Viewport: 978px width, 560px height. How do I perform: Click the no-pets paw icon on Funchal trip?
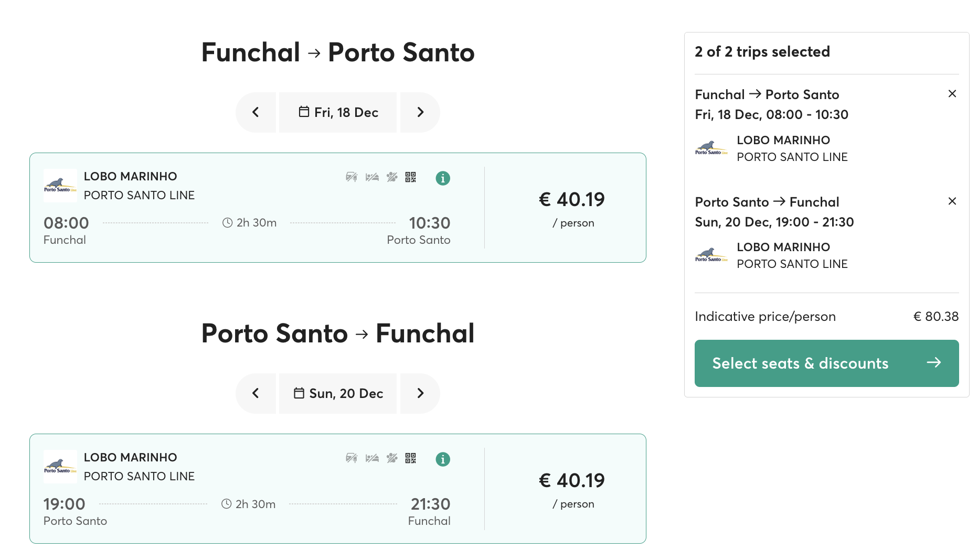click(x=392, y=177)
